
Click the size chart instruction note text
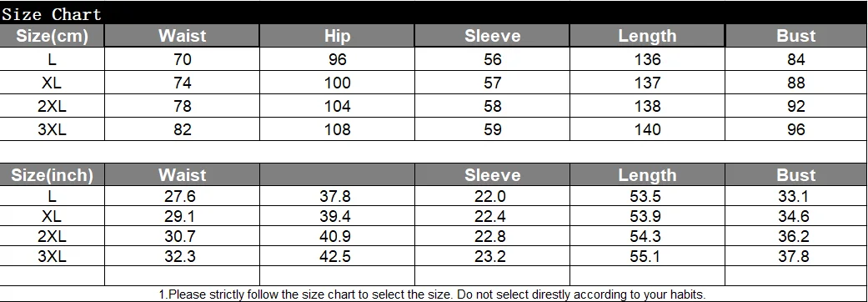[433, 294]
